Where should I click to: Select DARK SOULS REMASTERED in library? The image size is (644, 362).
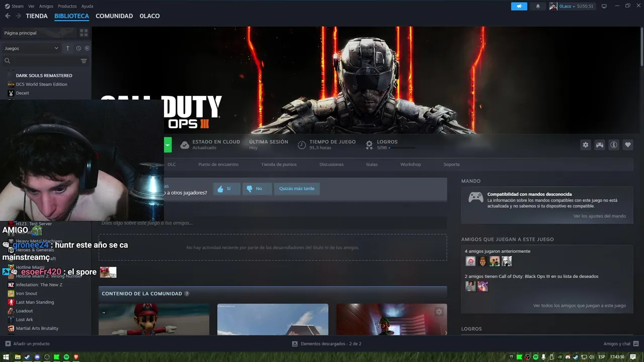(x=44, y=75)
